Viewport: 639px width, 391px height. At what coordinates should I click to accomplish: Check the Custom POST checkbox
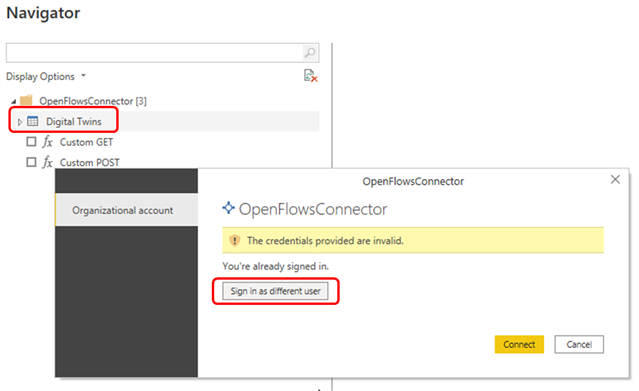click(x=31, y=162)
